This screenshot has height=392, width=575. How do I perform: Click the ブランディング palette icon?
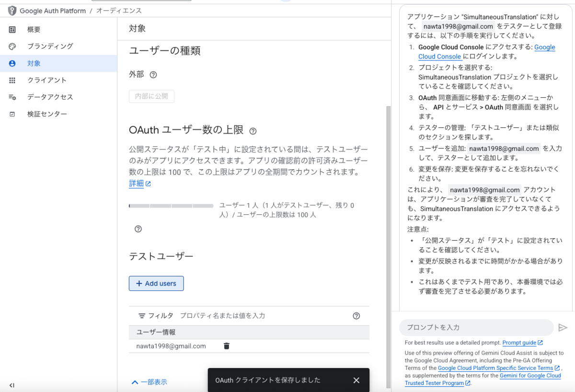pyautogui.click(x=12, y=46)
